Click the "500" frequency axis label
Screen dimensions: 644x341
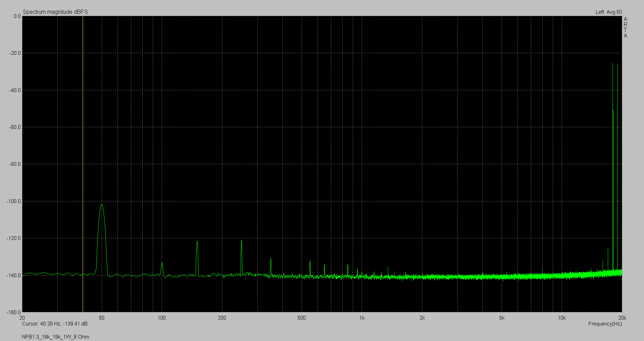click(x=302, y=318)
